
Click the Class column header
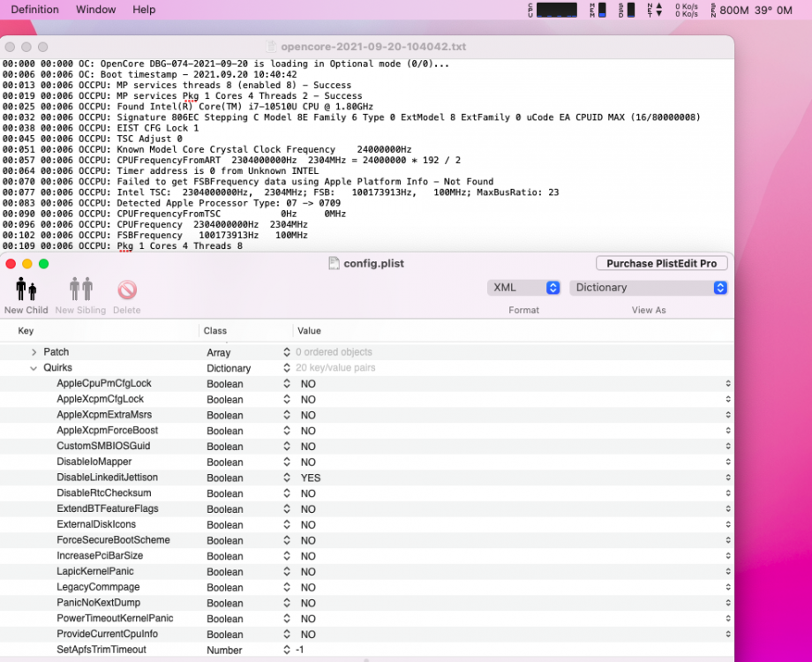(214, 330)
